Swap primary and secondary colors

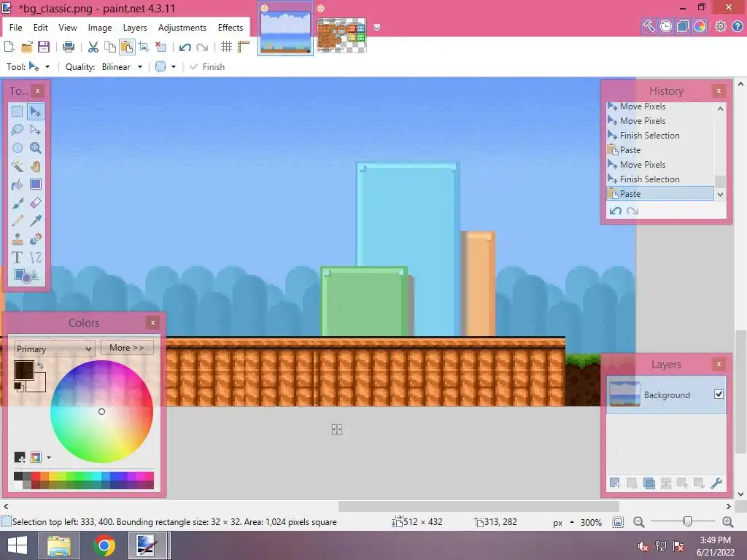pos(41,366)
